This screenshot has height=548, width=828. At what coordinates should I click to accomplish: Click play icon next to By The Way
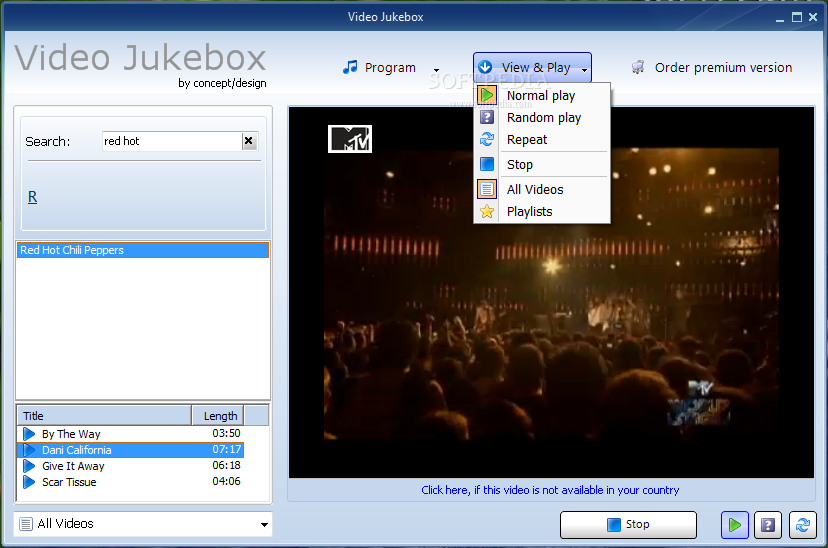29,434
